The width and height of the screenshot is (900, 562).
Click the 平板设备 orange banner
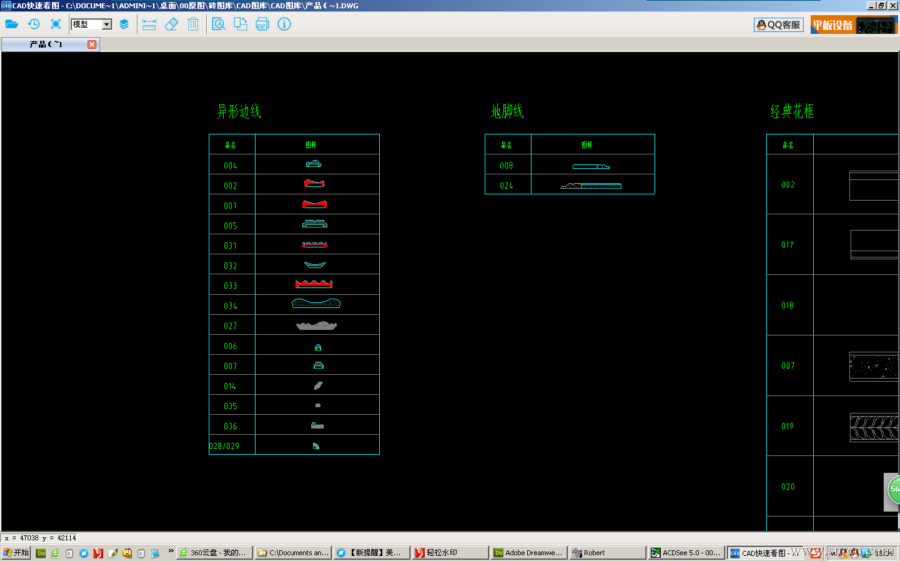coord(853,25)
